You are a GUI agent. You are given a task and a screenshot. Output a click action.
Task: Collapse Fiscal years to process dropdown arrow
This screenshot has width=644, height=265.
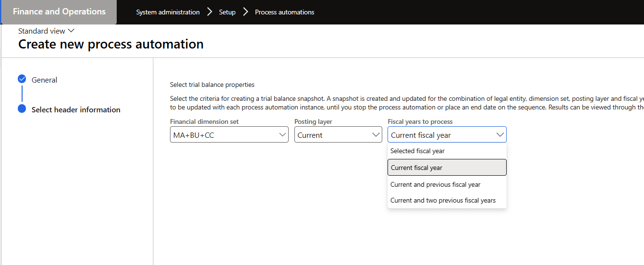[x=500, y=135]
